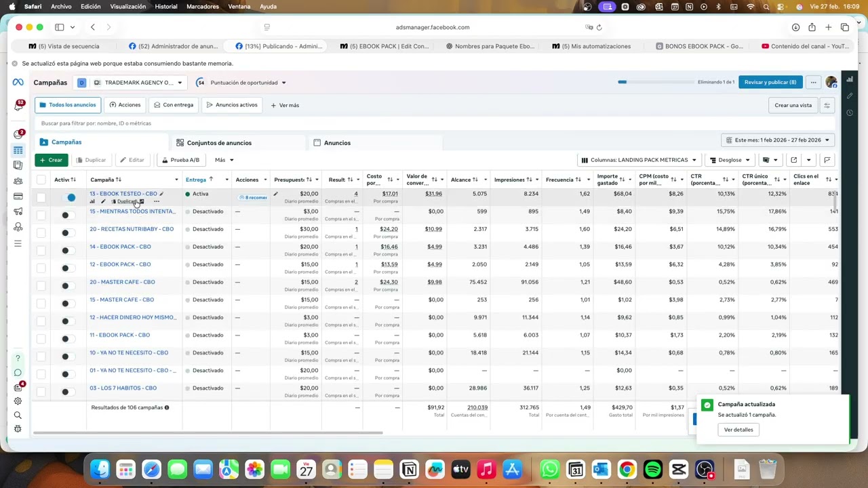868x488 pixels.
Task: Open the profile avatar picture
Action: click(x=831, y=82)
